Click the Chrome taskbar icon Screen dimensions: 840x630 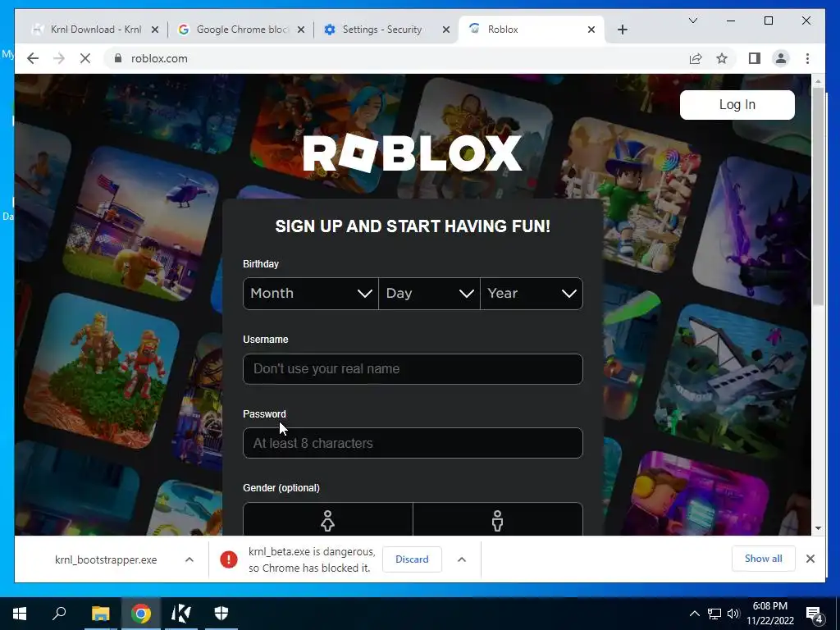pos(141,614)
